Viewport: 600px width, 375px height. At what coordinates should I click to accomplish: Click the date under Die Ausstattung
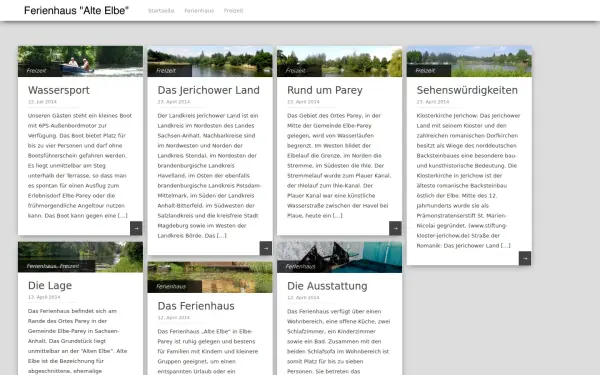pos(303,298)
